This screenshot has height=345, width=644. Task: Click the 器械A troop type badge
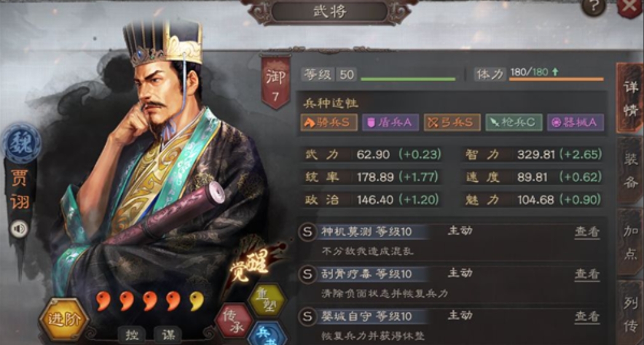click(x=575, y=122)
